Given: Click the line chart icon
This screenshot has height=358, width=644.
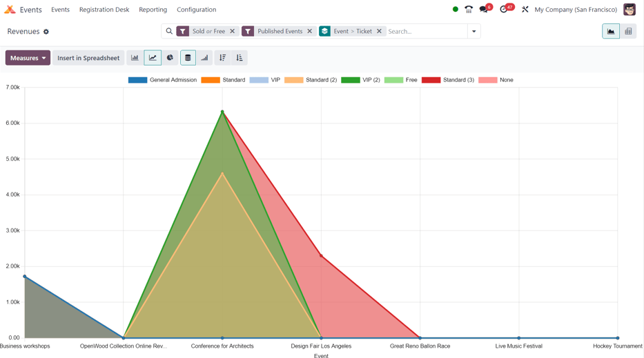Looking at the screenshot, I should pyautogui.click(x=153, y=58).
